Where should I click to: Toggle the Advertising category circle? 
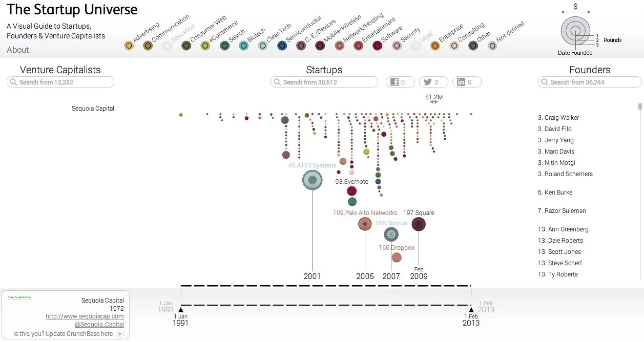tap(129, 46)
